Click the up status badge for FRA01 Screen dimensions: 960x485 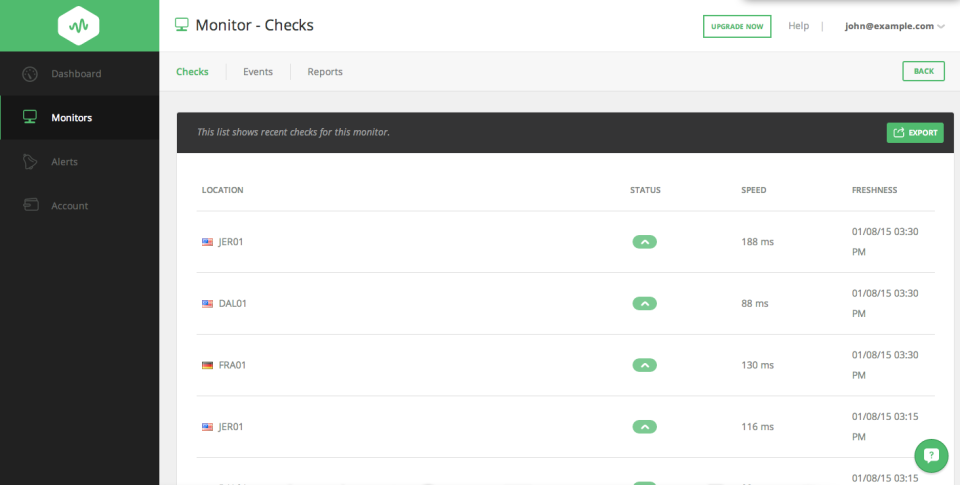(645, 365)
